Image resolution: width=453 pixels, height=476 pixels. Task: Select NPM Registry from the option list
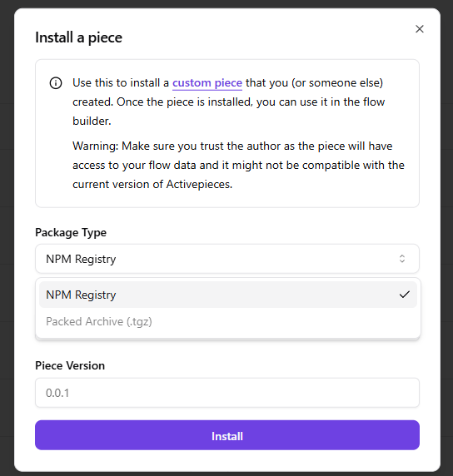click(228, 295)
